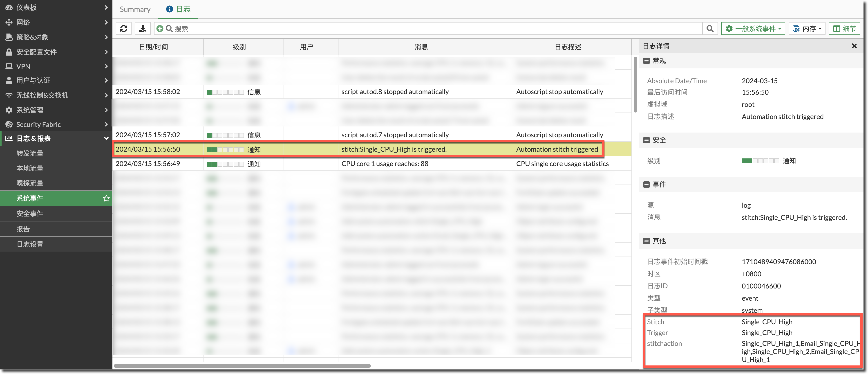Click the horizontal log table scrollbar
This screenshot has width=868, height=374.
click(x=242, y=366)
